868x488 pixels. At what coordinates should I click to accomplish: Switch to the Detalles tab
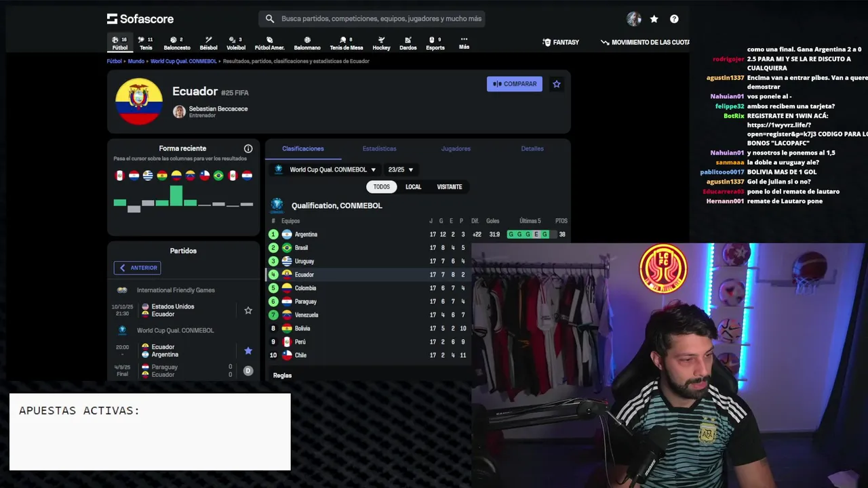[x=532, y=148]
